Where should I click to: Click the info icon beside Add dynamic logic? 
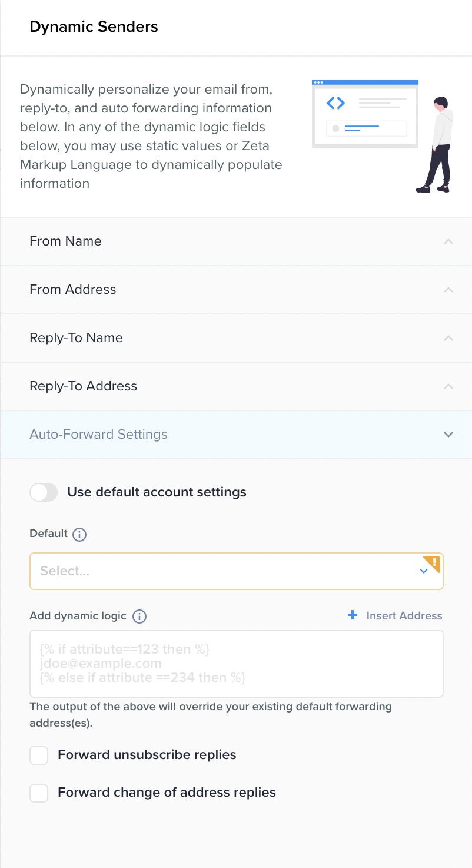139,617
